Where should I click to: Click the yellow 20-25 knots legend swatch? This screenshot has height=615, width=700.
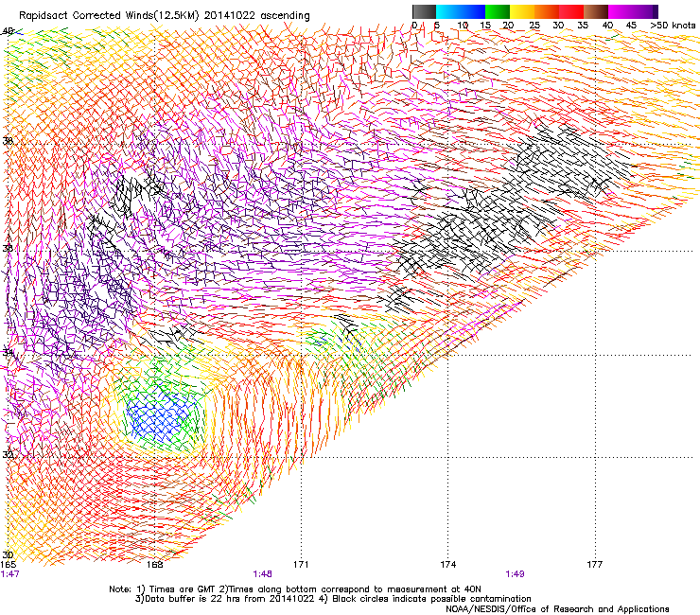(x=522, y=11)
